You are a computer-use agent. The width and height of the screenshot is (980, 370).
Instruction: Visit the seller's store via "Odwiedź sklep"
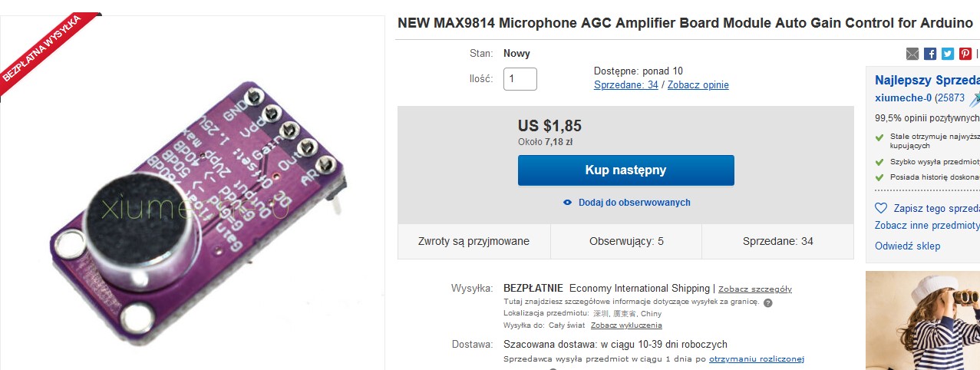(x=907, y=246)
